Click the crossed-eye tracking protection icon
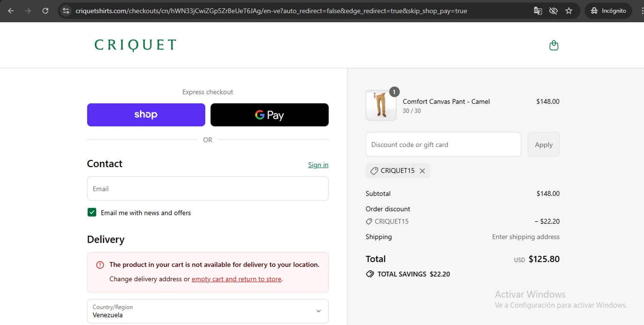644x325 pixels. coord(553,11)
